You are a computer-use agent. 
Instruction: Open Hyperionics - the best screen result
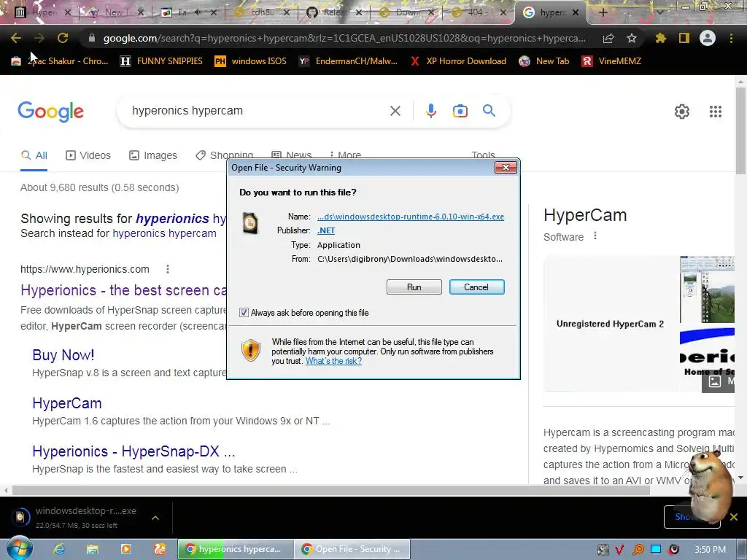(123, 290)
